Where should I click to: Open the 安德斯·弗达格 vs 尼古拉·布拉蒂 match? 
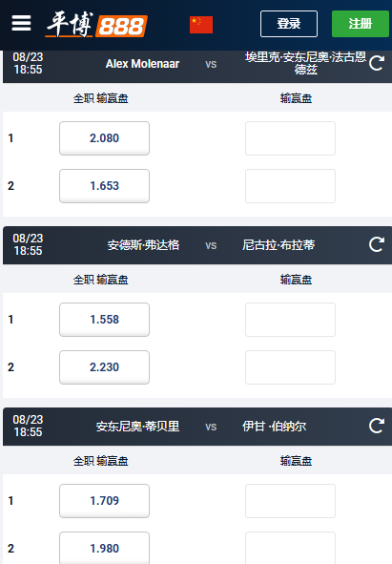pos(197,245)
